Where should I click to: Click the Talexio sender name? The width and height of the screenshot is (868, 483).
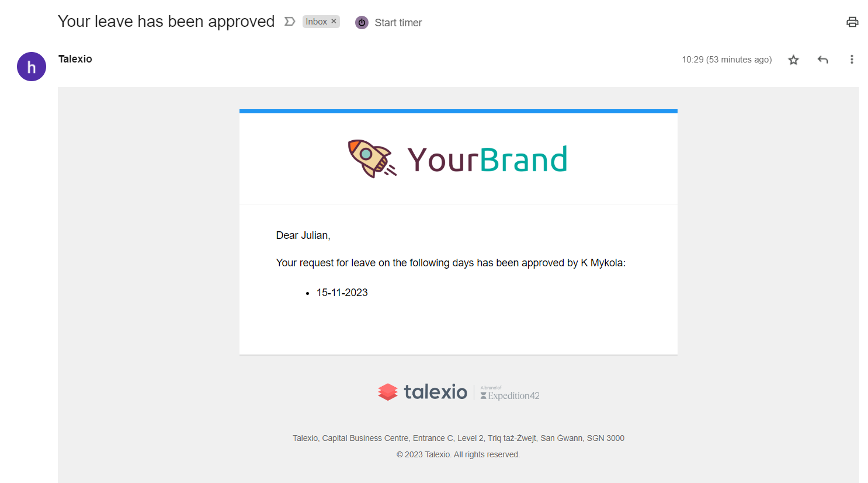(x=75, y=59)
